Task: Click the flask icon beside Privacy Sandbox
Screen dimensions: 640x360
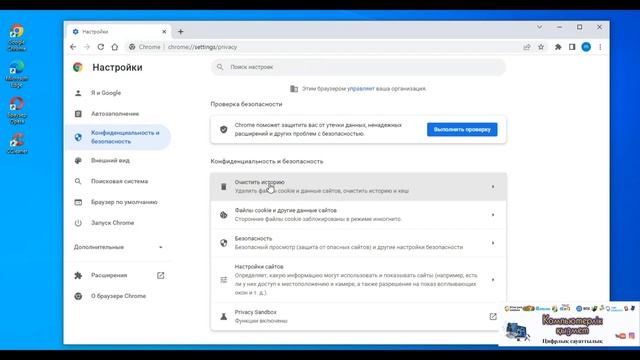Action: point(224,316)
